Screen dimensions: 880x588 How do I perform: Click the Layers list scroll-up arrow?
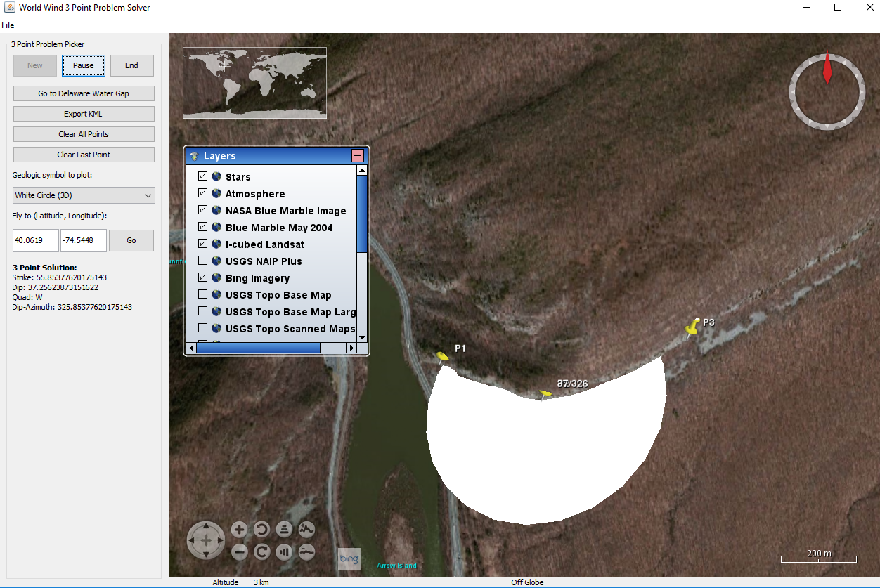pyautogui.click(x=362, y=170)
